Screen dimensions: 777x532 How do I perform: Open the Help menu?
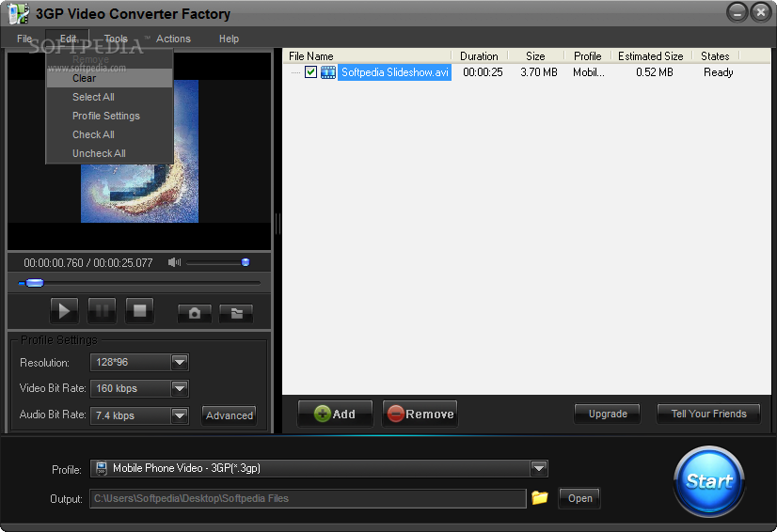(x=229, y=39)
